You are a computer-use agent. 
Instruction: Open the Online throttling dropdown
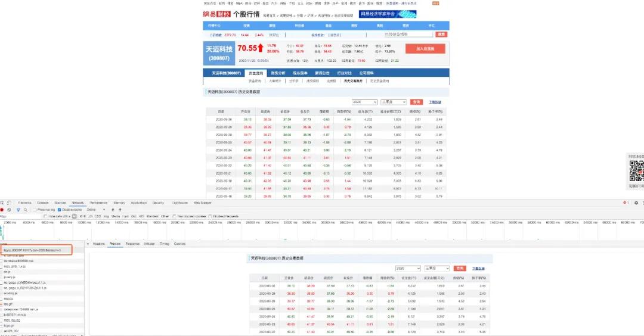tap(95, 210)
